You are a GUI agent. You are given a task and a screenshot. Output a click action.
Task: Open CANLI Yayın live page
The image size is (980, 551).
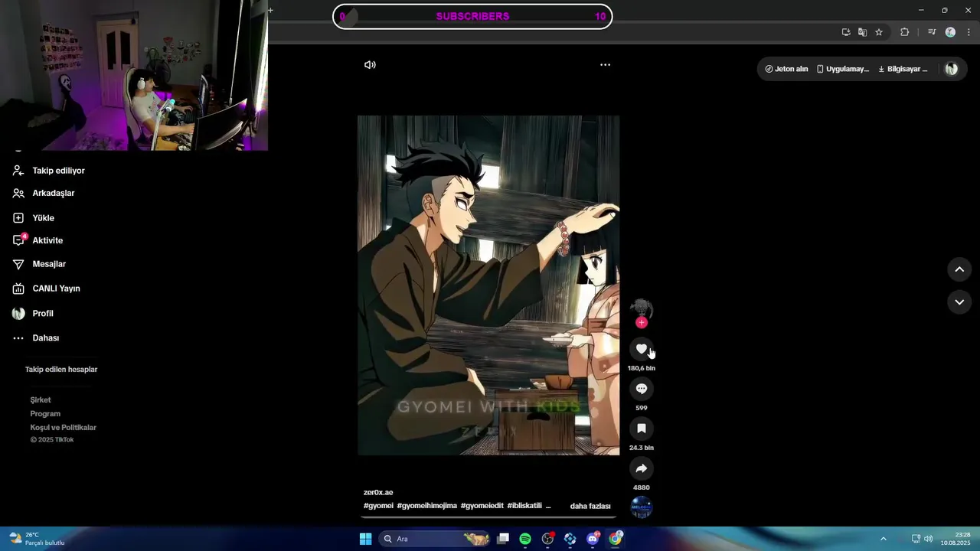pos(46,289)
